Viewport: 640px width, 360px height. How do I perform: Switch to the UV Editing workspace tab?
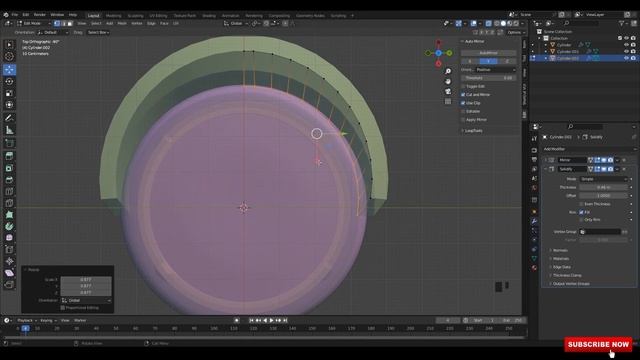158,16
